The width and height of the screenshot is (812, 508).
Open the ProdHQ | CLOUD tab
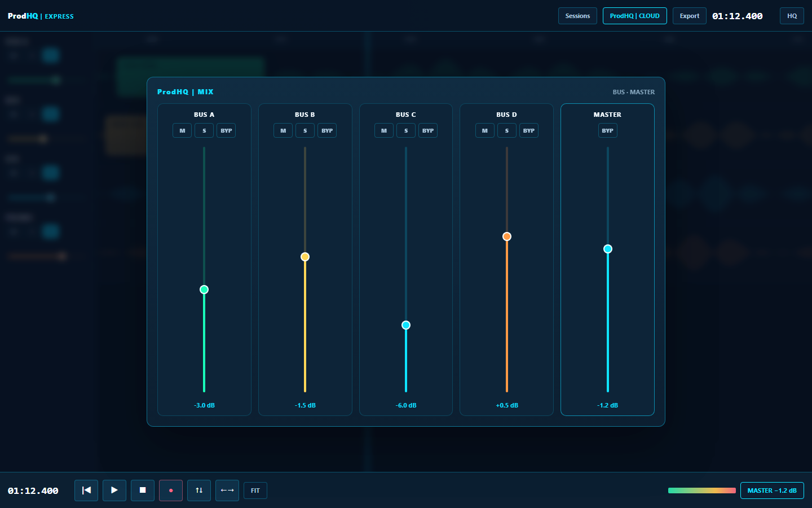point(635,16)
